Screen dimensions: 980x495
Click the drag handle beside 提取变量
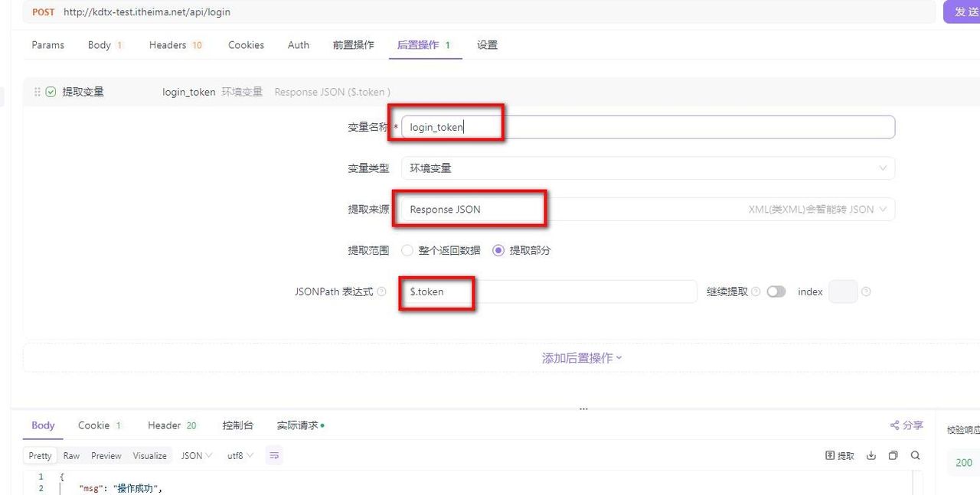coord(37,91)
